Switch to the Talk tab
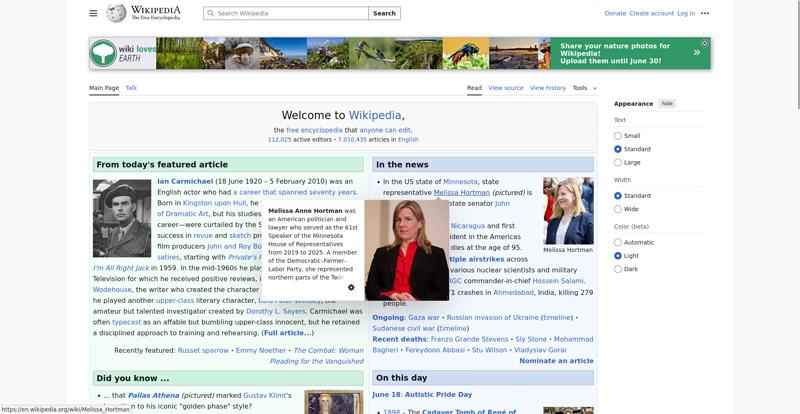 tap(131, 88)
